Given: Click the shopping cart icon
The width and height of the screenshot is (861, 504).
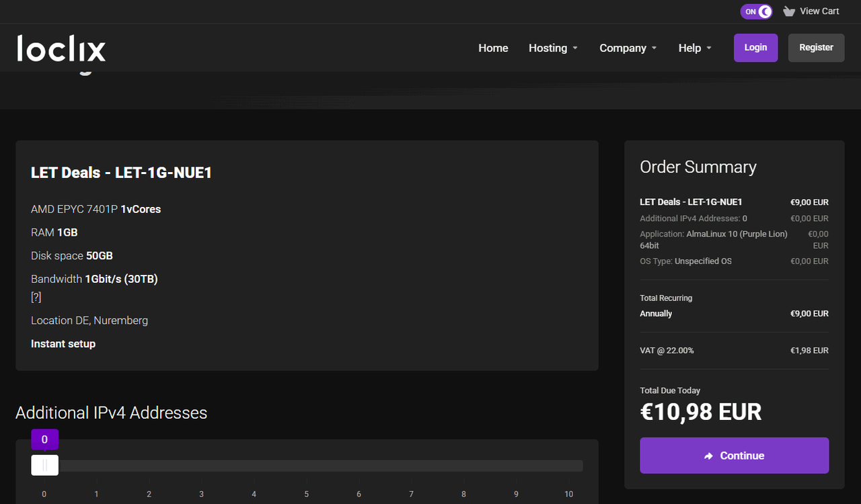Looking at the screenshot, I should [x=789, y=11].
